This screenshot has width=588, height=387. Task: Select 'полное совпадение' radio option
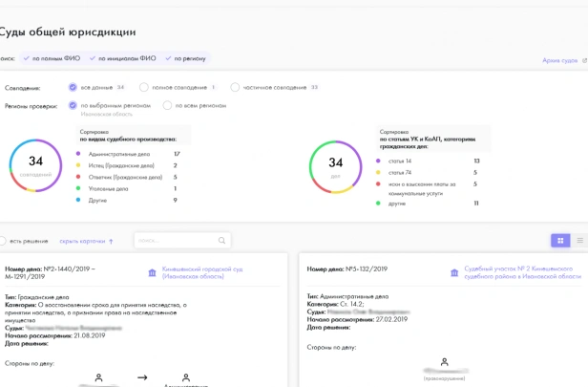pyautogui.click(x=143, y=88)
